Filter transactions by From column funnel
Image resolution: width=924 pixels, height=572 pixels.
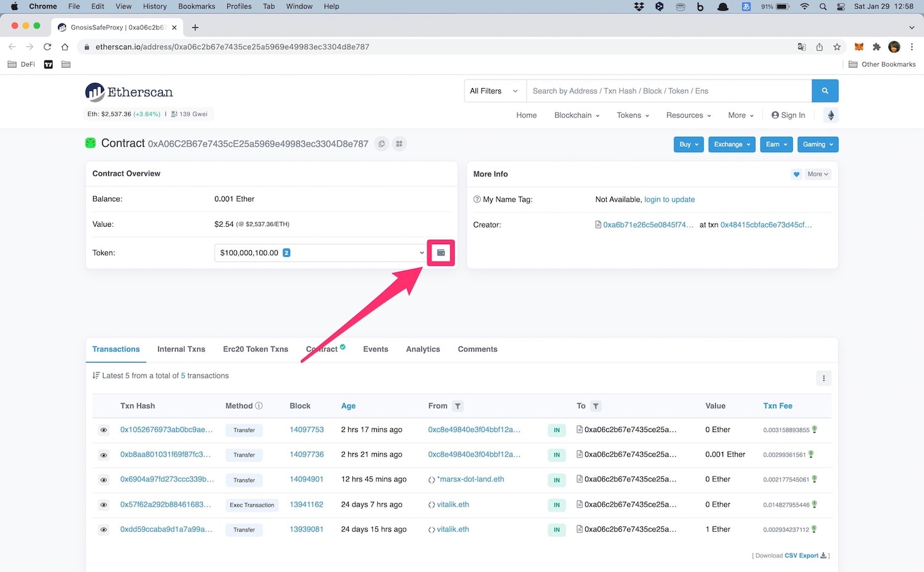(x=457, y=406)
